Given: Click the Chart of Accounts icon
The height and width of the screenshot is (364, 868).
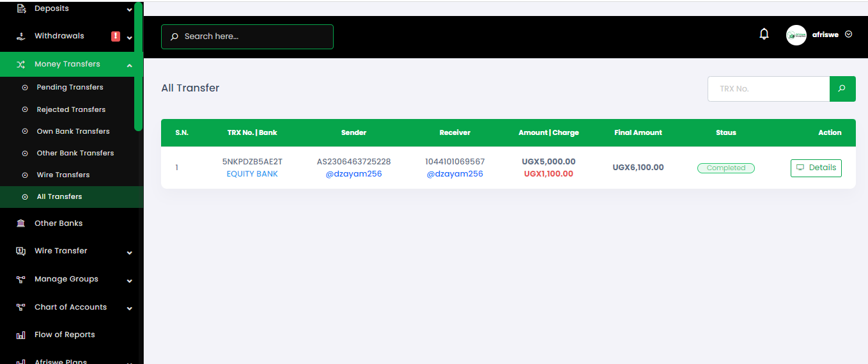Looking at the screenshot, I should point(21,307).
